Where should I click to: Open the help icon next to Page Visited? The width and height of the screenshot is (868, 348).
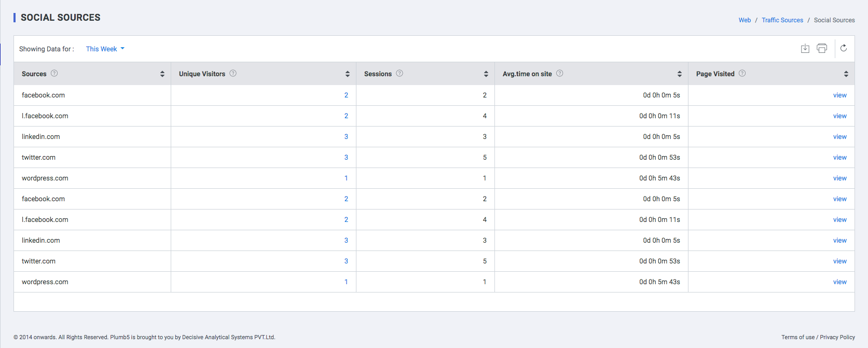(742, 73)
